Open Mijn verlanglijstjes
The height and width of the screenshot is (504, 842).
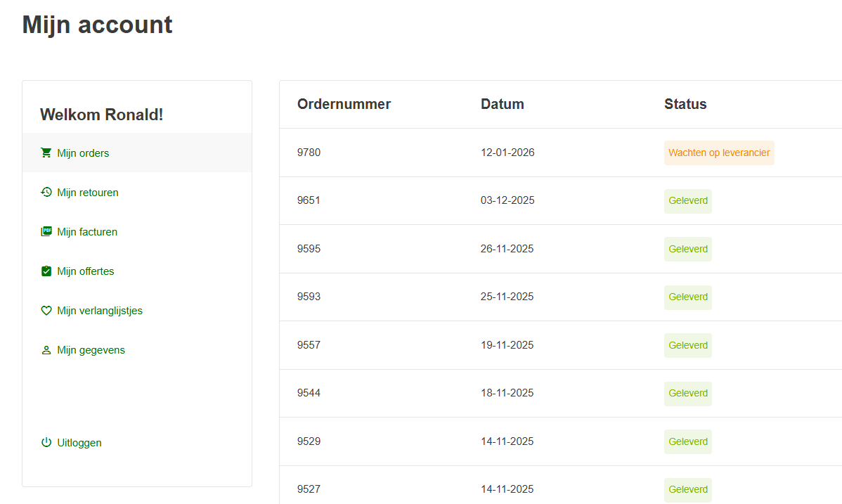pos(100,311)
